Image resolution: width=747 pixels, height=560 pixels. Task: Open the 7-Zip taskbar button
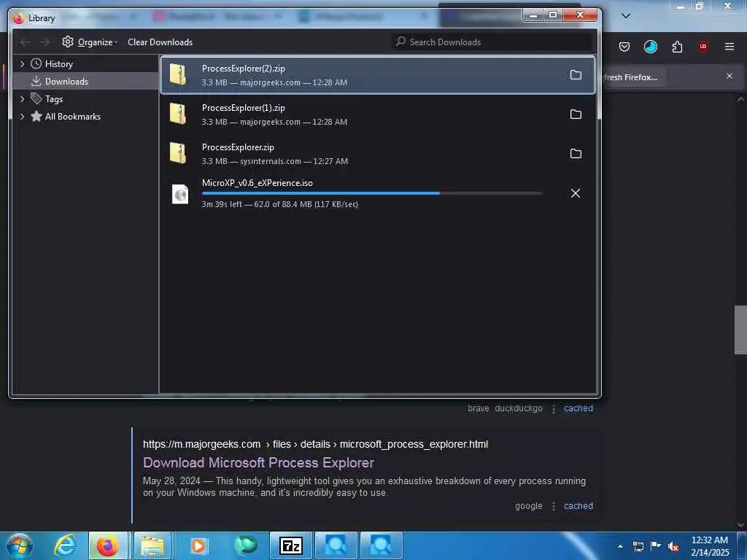291,545
